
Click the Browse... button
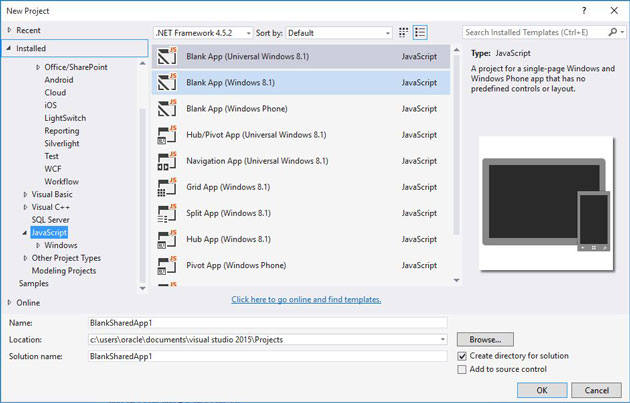485,340
